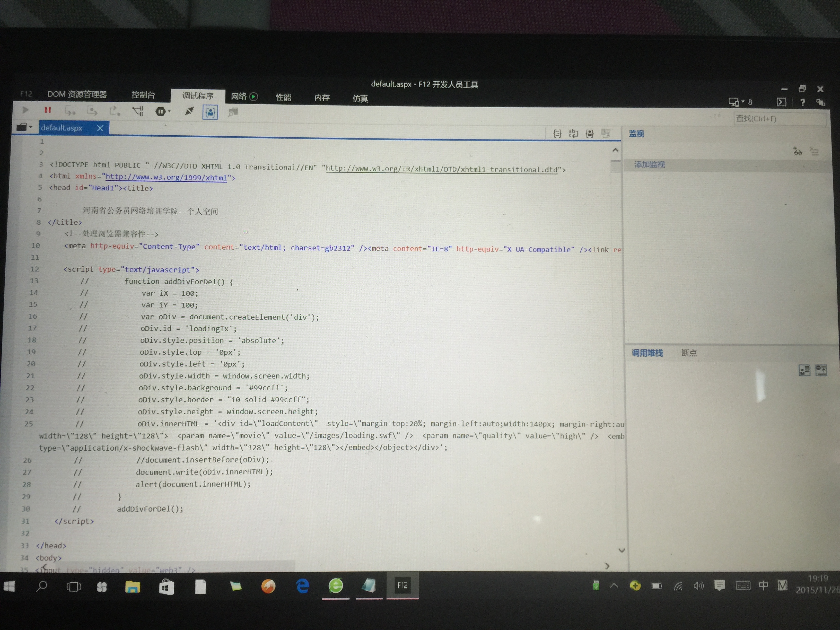Click the green Internet Explorer taskbar icon
Screen dimensions: 840x630
click(x=336, y=586)
